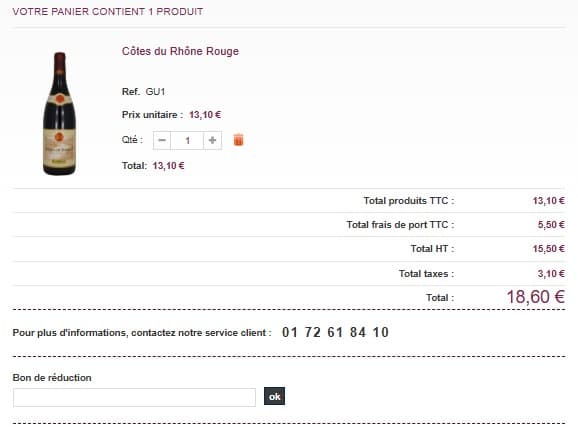
Task: Click the Total HT amount 15,50 €
Action: click(549, 249)
